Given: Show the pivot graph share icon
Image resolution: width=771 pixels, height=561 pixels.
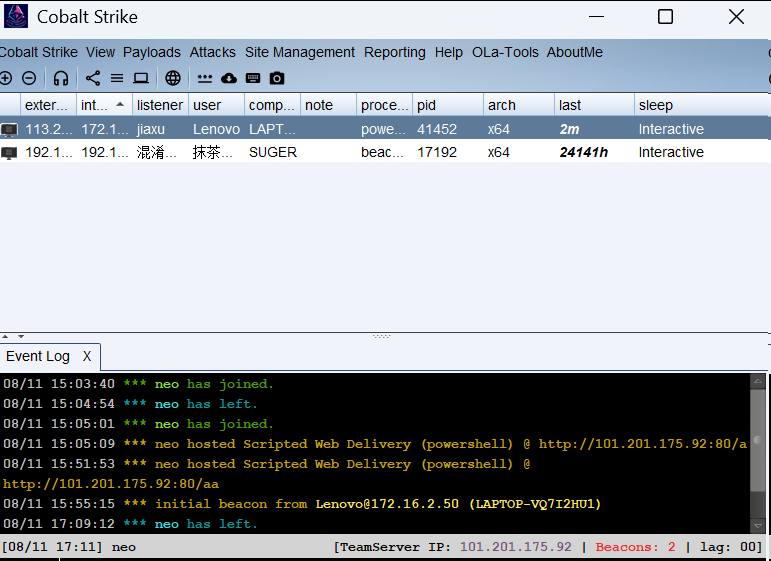Looking at the screenshot, I should point(93,78).
